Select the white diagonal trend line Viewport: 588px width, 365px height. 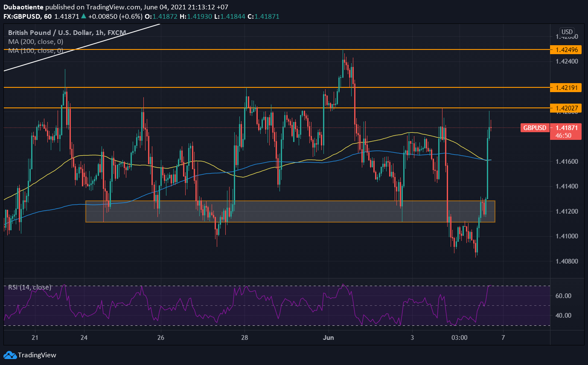click(x=81, y=47)
